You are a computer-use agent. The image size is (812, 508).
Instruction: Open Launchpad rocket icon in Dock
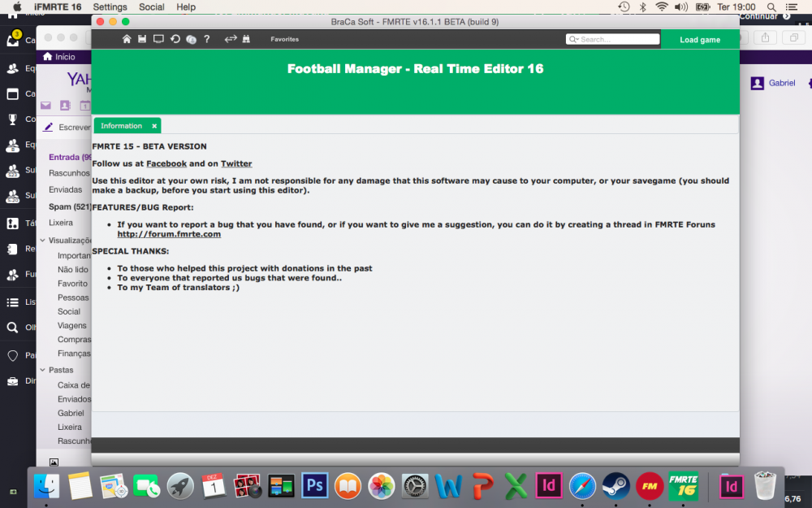coord(180,486)
